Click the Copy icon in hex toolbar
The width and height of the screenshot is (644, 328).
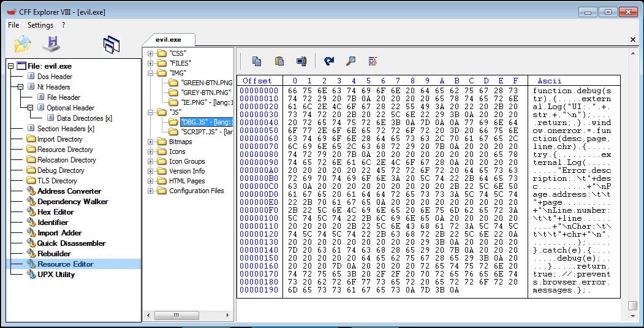tap(257, 61)
